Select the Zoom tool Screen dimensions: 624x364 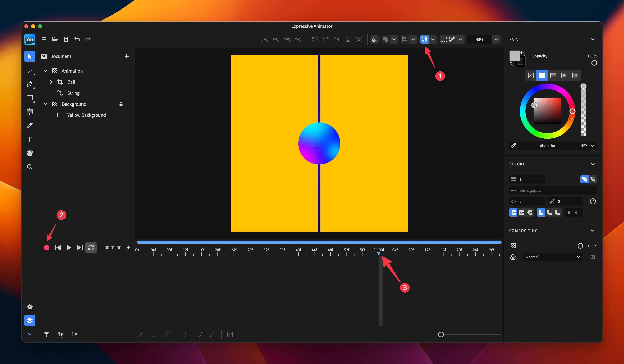pyautogui.click(x=29, y=167)
